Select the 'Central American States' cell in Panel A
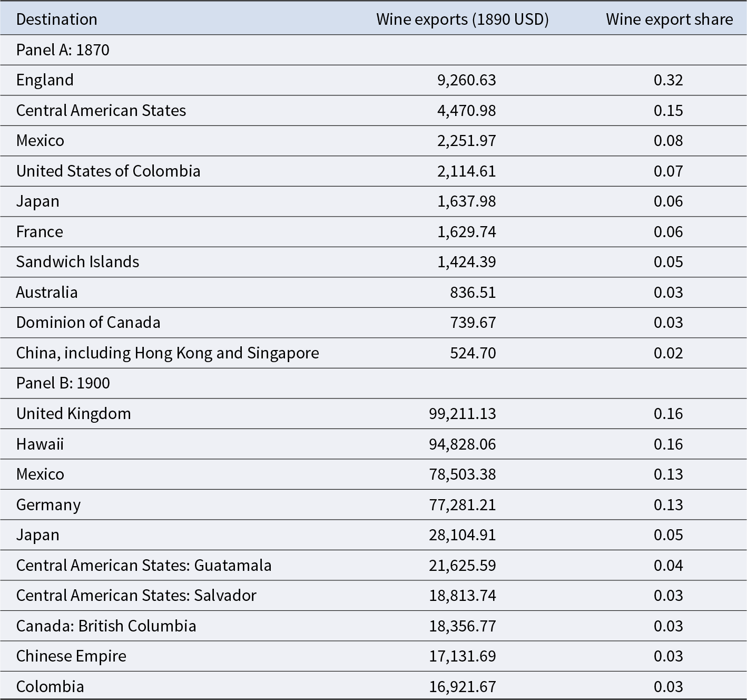The image size is (747, 700). [101, 111]
